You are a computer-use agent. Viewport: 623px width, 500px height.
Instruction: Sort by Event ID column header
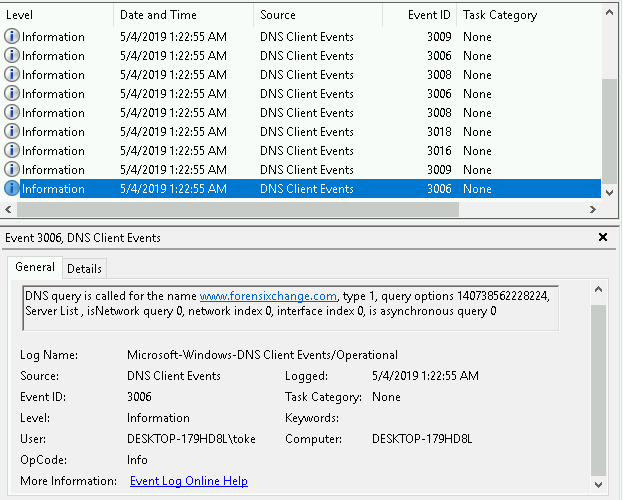pos(420,15)
